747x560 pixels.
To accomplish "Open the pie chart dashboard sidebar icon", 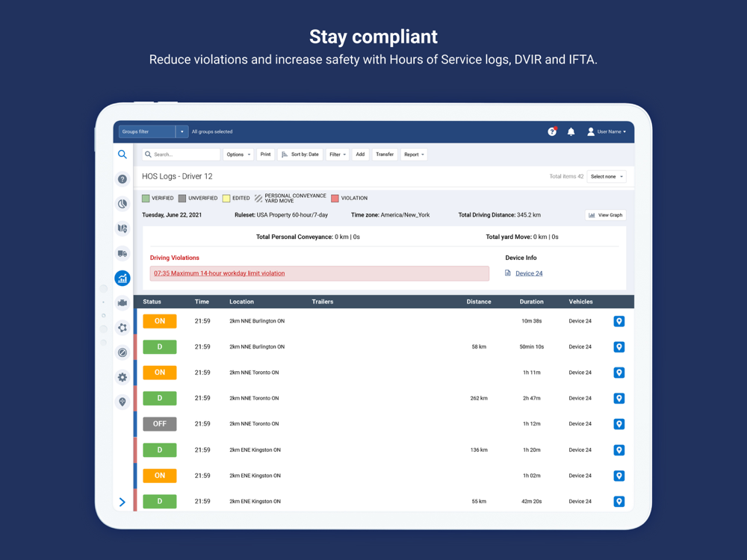I will 123,204.
